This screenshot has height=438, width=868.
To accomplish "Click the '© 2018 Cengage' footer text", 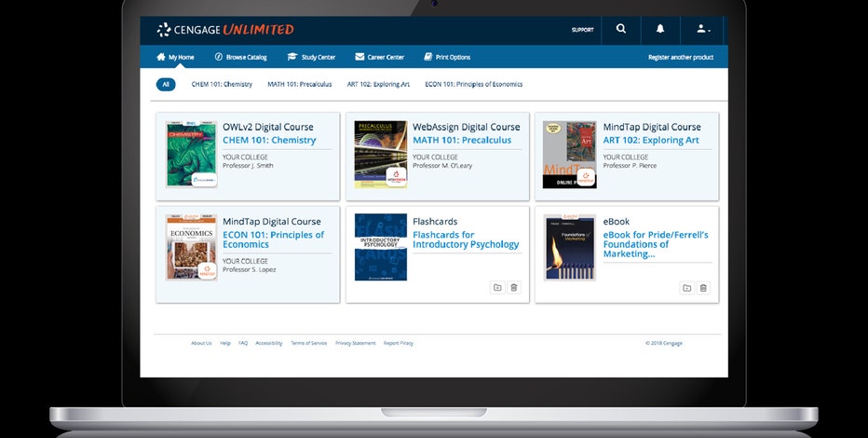I will (x=664, y=343).
